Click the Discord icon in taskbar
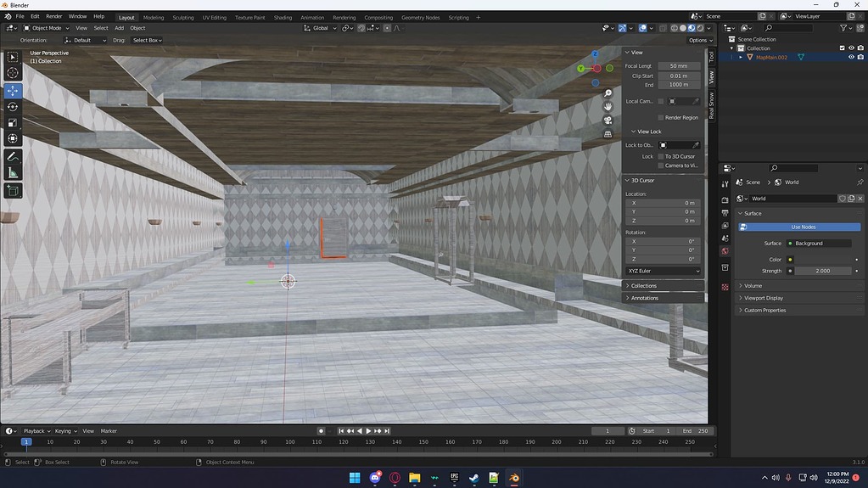This screenshot has width=868, height=488. click(x=375, y=478)
